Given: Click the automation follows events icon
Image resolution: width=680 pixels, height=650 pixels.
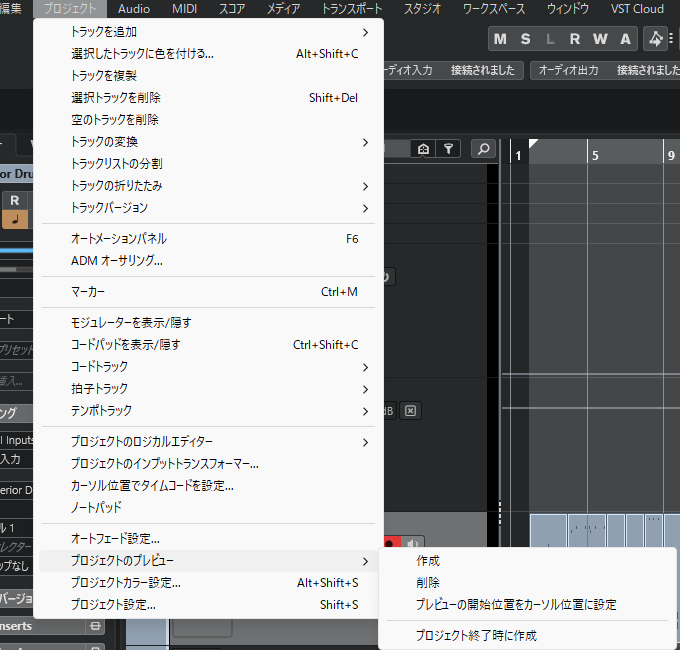Looking at the screenshot, I should click(655, 39).
